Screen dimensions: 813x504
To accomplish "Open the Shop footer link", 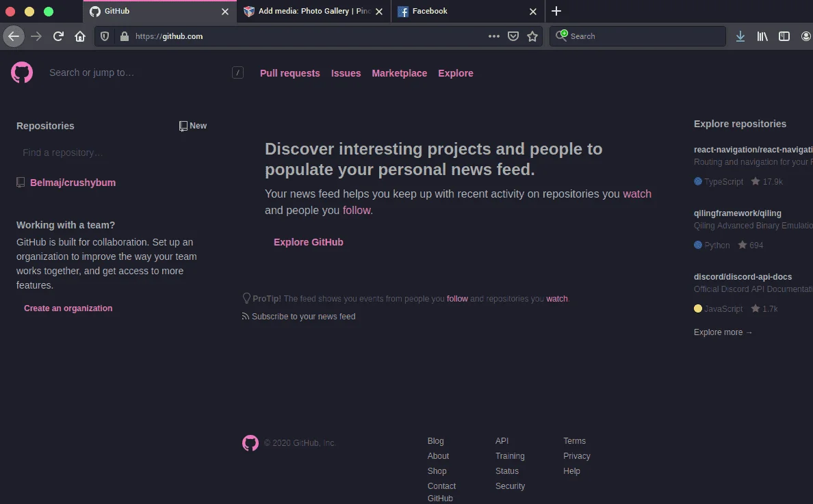I will click(437, 471).
